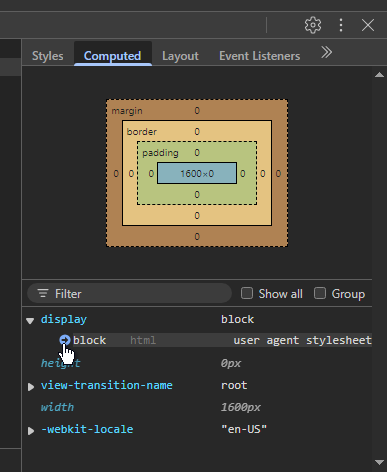Click the padding right value 0
Image resolution: width=388 pixels, height=472 pixels.
coord(243,173)
